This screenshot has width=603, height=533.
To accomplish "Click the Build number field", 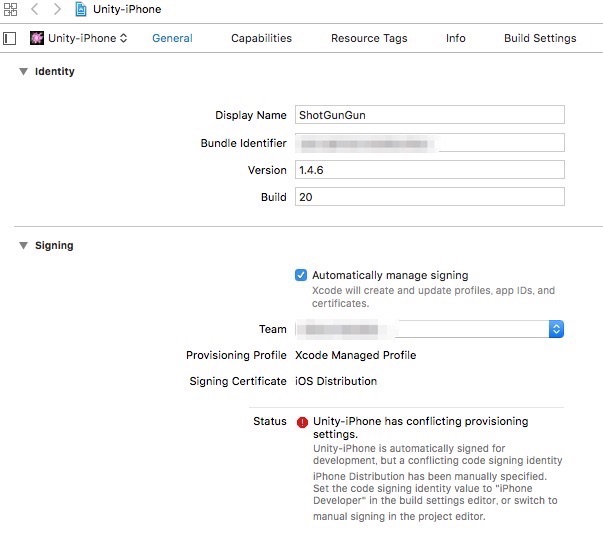I will 430,197.
